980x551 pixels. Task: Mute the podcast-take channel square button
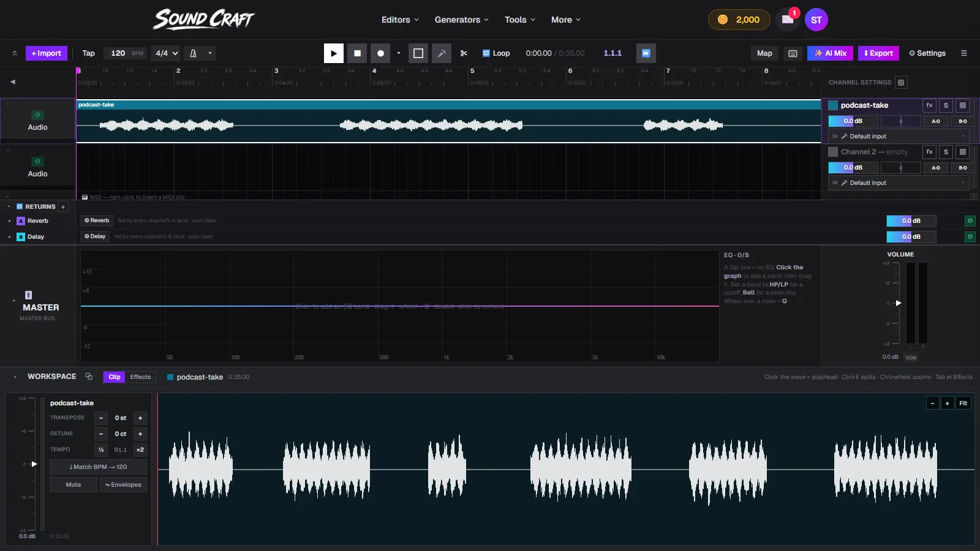(x=962, y=105)
